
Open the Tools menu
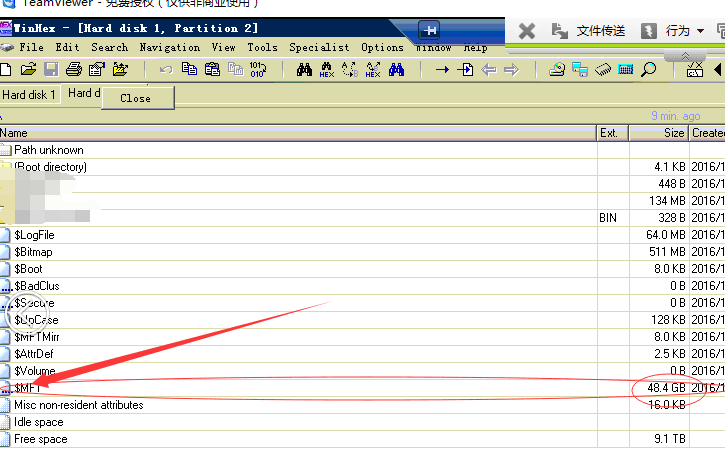pos(262,47)
